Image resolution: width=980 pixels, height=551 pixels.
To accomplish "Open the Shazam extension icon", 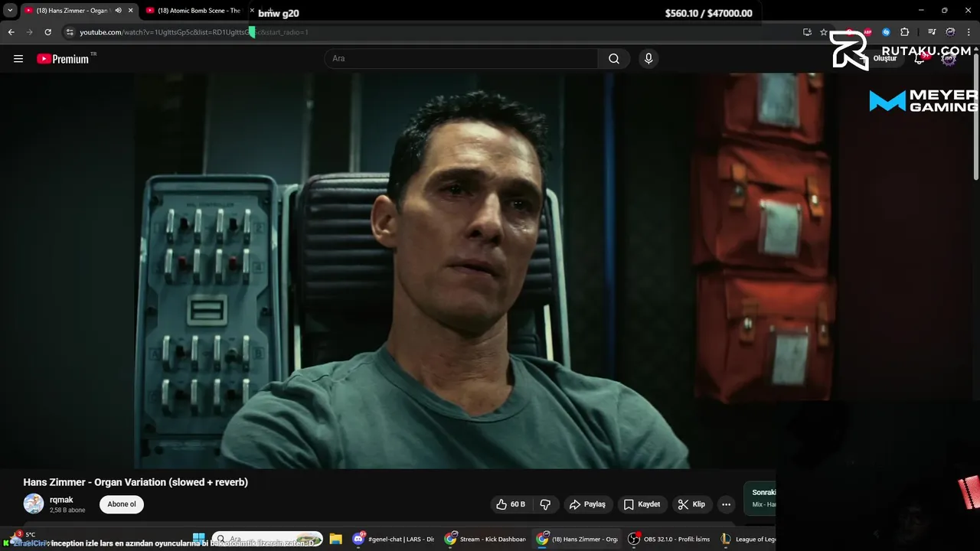I will 886,32.
